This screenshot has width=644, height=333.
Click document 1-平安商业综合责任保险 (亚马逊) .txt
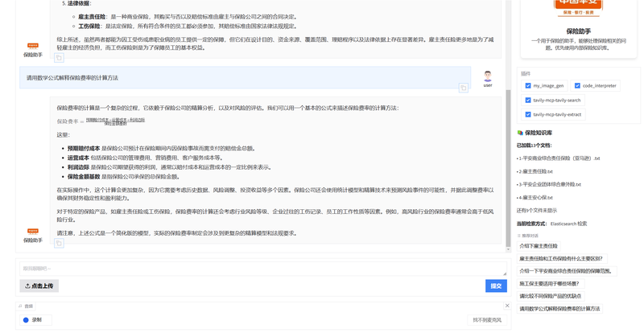[x=558, y=158]
